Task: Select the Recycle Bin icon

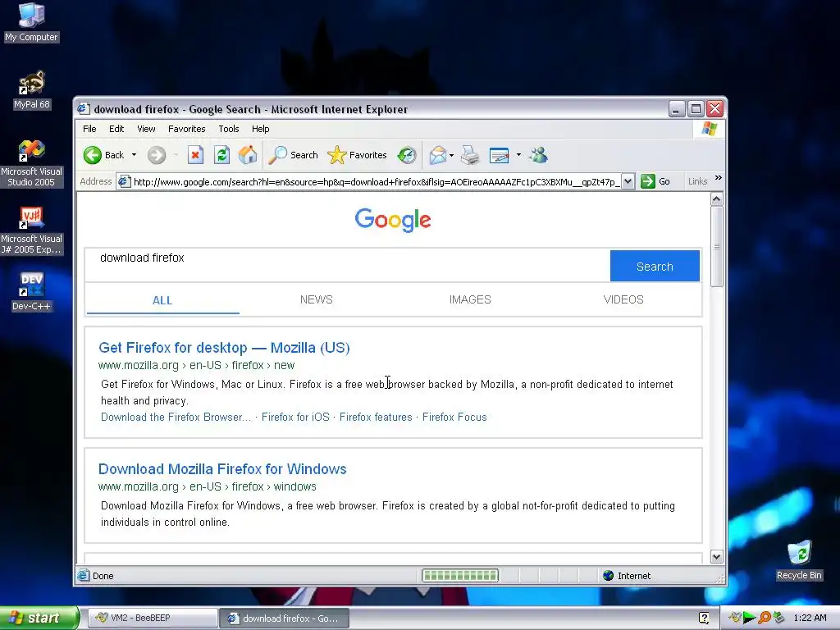Action: (x=799, y=560)
